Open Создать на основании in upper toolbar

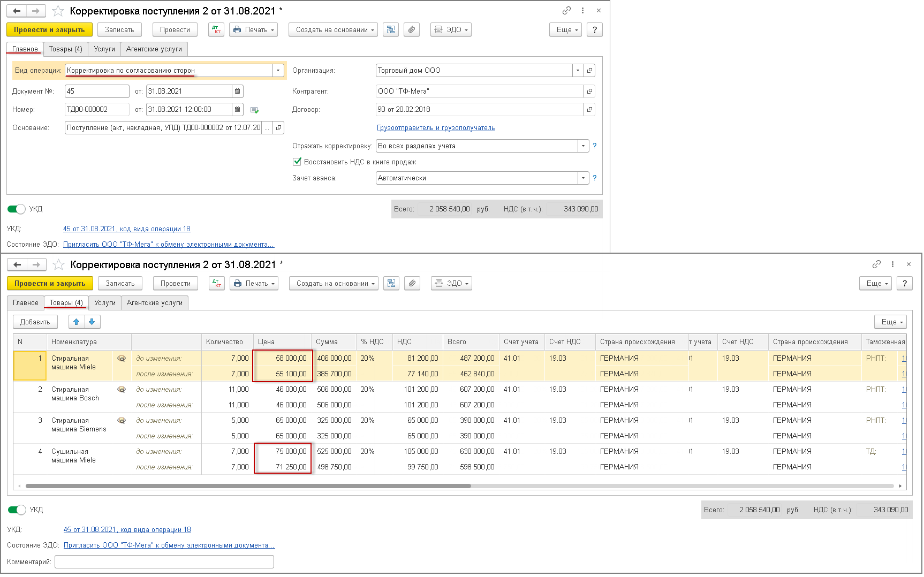click(x=333, y=29)
